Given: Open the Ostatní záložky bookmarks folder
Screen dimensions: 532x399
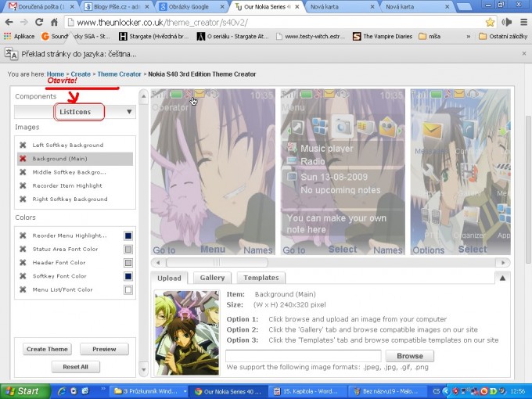Looking at the screenshot, I should (x=503, y=36).
